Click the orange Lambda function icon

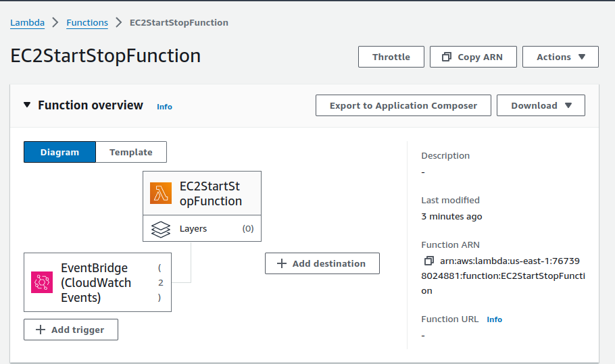pos(161,194)
